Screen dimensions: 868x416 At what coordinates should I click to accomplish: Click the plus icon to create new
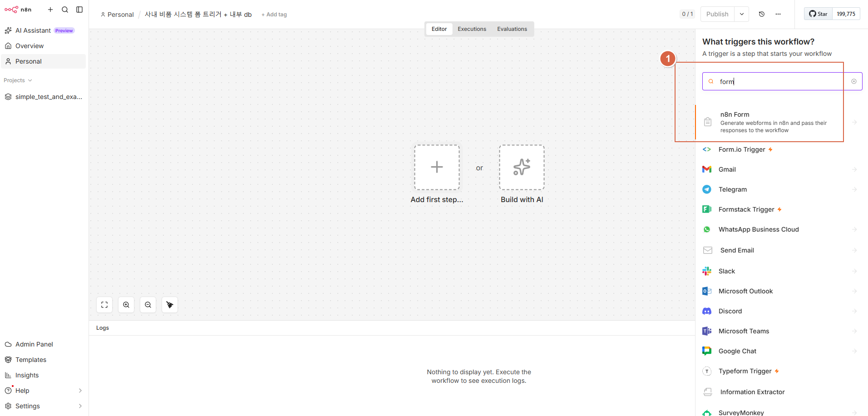tap(50, 10)
